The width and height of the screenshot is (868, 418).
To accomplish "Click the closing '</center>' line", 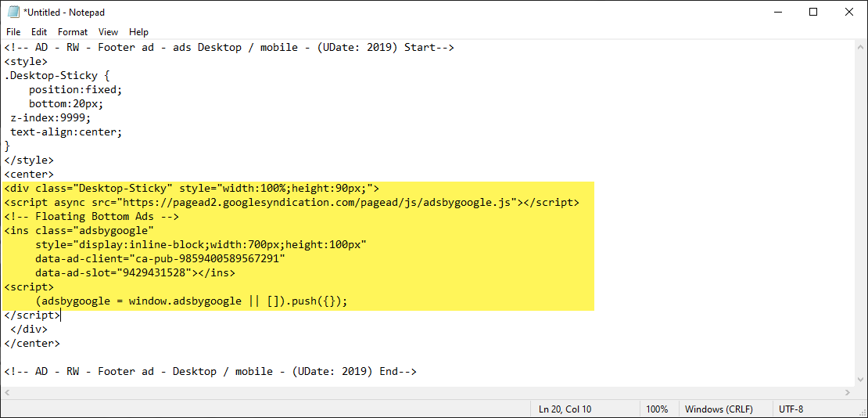I will click(x=32, y=343).
